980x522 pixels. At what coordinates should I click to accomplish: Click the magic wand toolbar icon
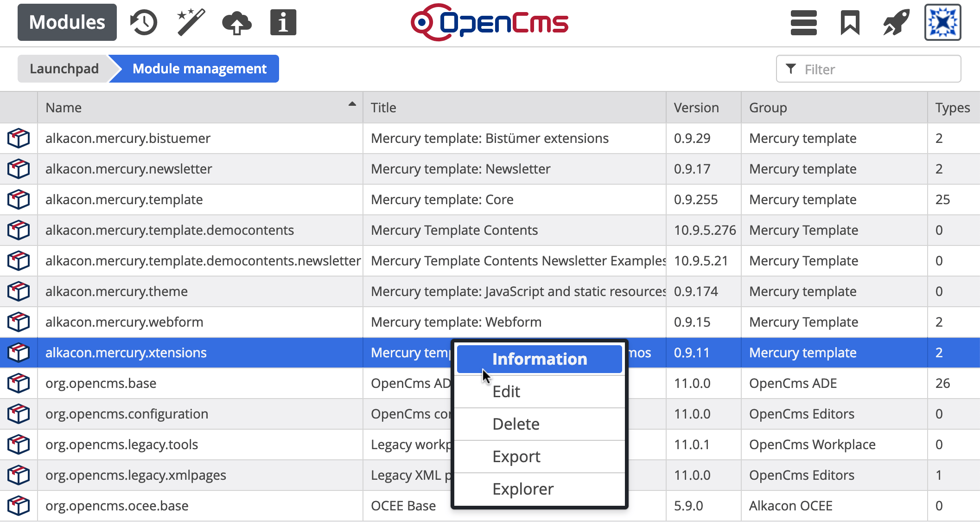(x=191, y=22)
